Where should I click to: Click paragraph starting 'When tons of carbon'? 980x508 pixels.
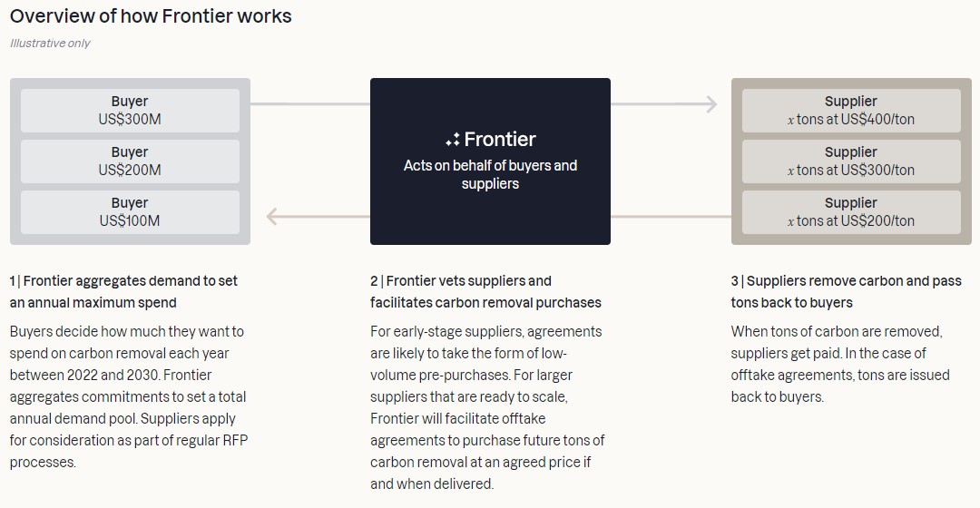(x=840, y=365)
